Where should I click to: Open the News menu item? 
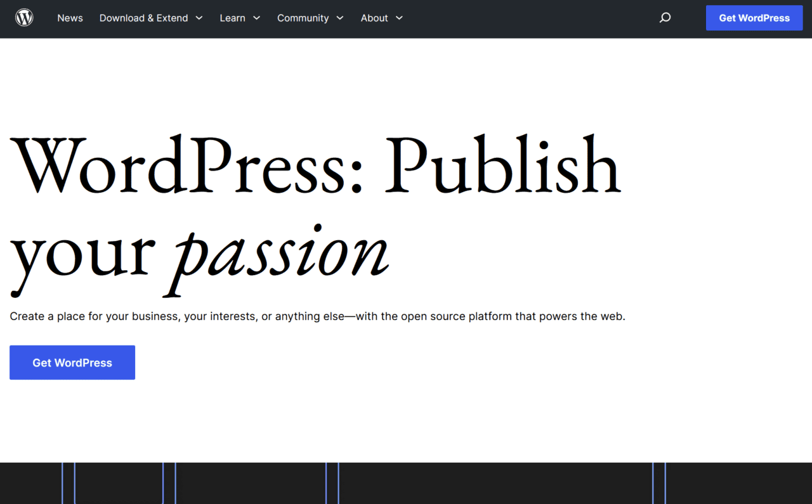coord(70,18)
